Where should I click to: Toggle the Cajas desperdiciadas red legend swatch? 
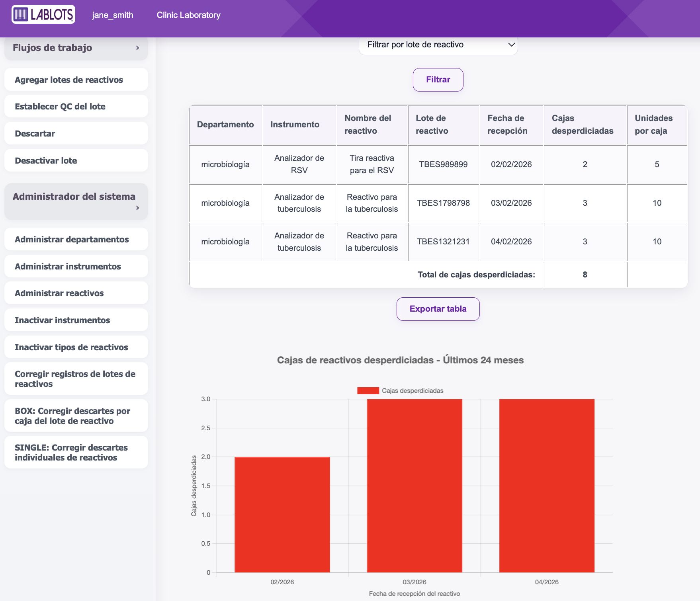point(368,391)
